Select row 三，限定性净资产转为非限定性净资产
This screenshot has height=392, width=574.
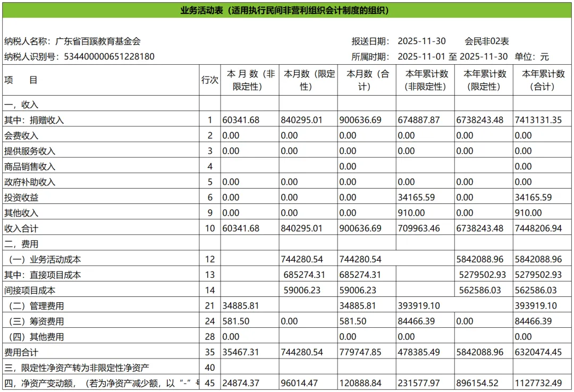[77, 368]
